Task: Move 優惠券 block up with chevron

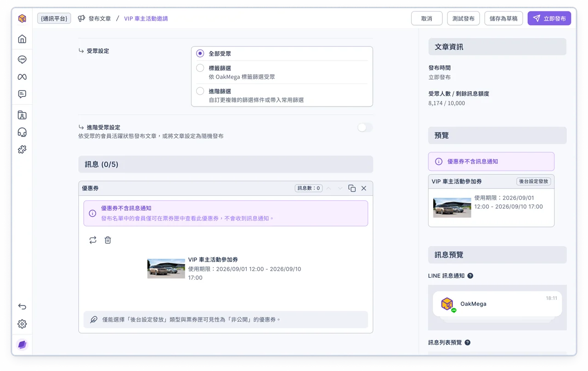Action: [328, 188]
